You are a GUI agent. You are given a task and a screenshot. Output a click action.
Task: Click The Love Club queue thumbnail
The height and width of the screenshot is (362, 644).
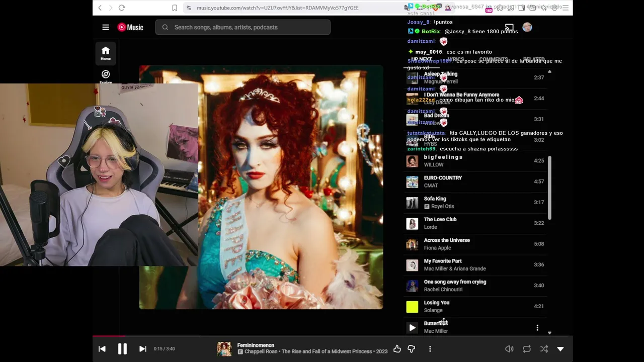[x=412, y=223]
